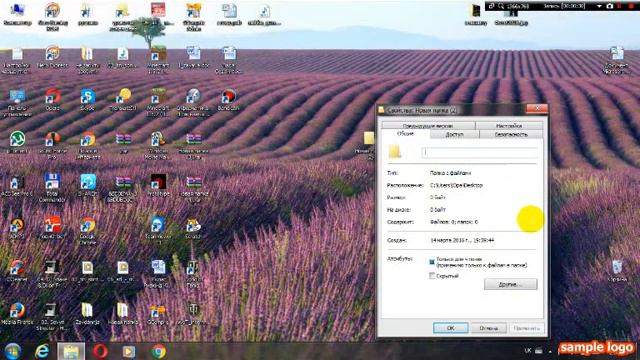This screenshot has width=640, height=360.
Task: Click the Применить button
Action: pyautogui.click(x=527, y=328)
